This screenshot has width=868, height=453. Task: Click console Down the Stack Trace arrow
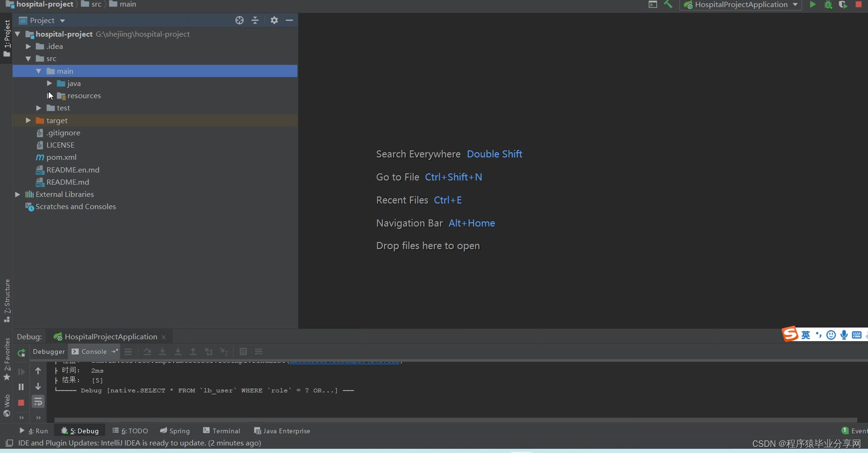pyautogui.click(x=38, y=386)
